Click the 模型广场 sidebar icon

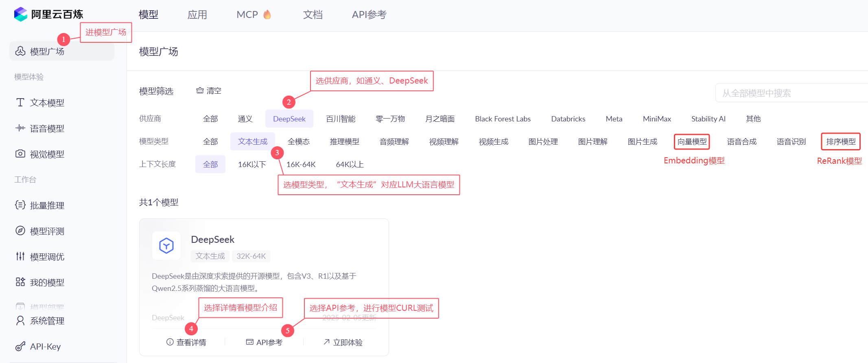click(20, 51)
